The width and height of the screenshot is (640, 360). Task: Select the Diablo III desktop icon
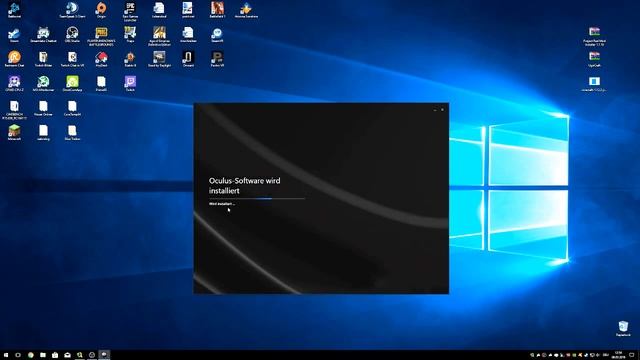130,59
